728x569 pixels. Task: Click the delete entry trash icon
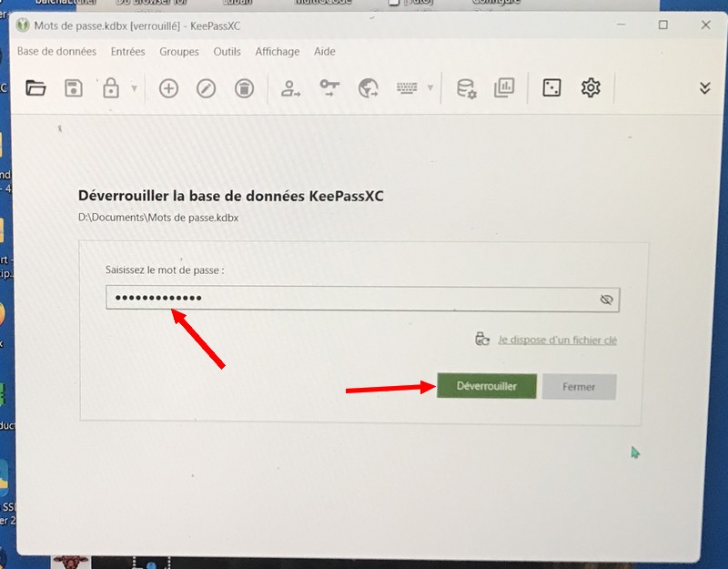pyautogui.click(x=244, y=88)
